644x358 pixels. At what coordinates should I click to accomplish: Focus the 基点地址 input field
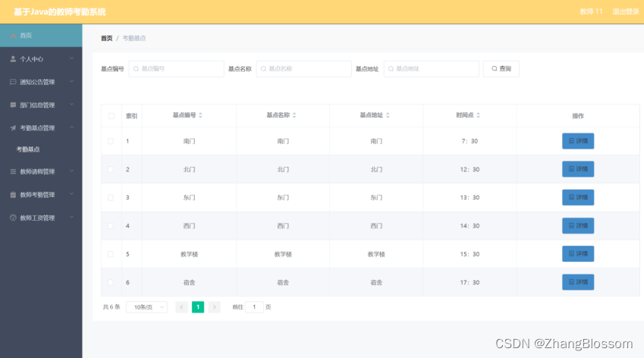coord(432,69)
